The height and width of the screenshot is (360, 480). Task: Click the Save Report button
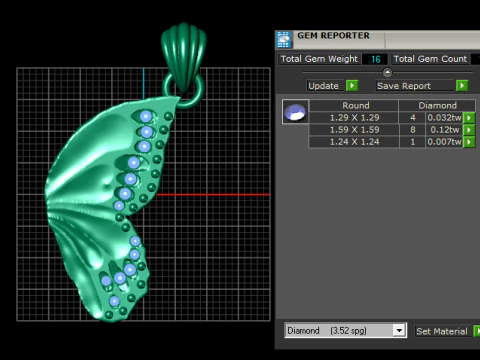[415, 86]
